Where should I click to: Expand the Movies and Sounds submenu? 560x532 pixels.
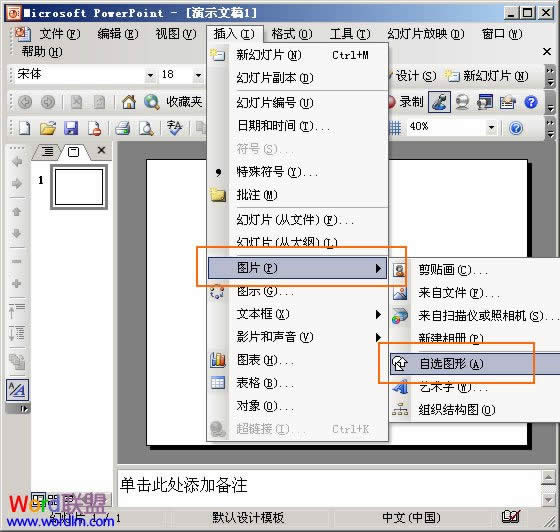[298, 337]
